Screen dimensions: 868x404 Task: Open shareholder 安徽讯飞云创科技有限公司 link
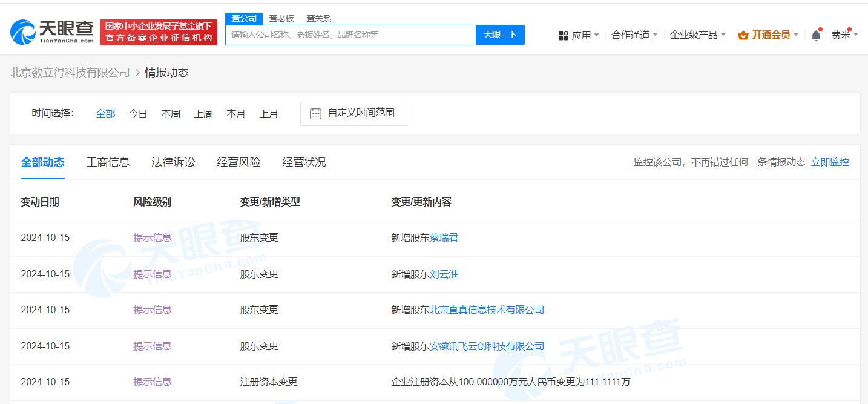488,346
